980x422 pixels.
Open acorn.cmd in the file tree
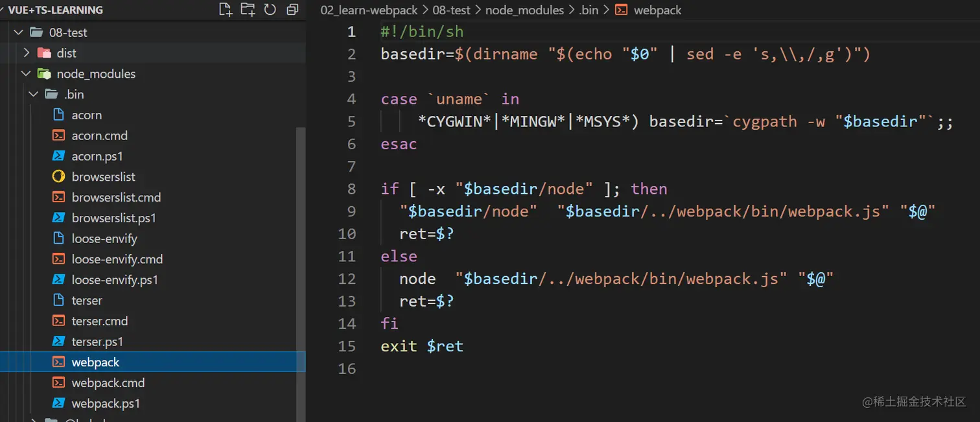tap(100, 135)
